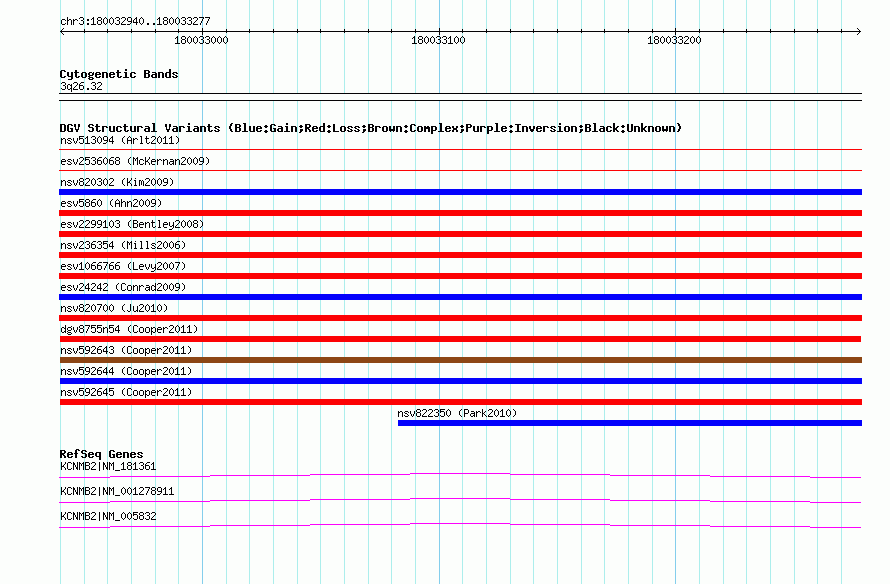Select the RefSeq Genes track title
The height and width of the screenshot is (584, 890).
(x=101, y=454)
